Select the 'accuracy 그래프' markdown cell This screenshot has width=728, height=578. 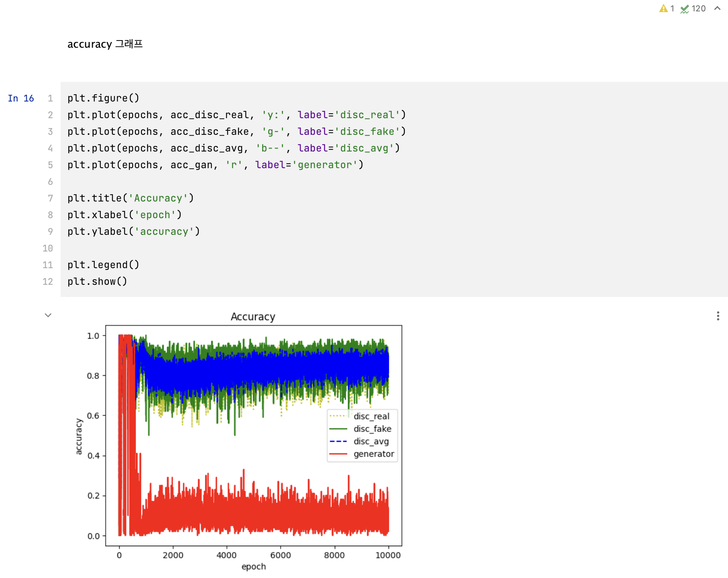[x=105, y=44]
